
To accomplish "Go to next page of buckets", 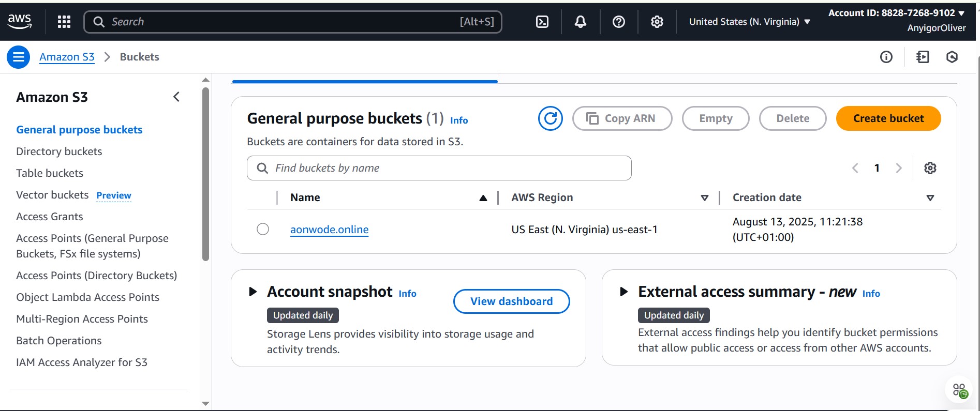I will 899,168.
